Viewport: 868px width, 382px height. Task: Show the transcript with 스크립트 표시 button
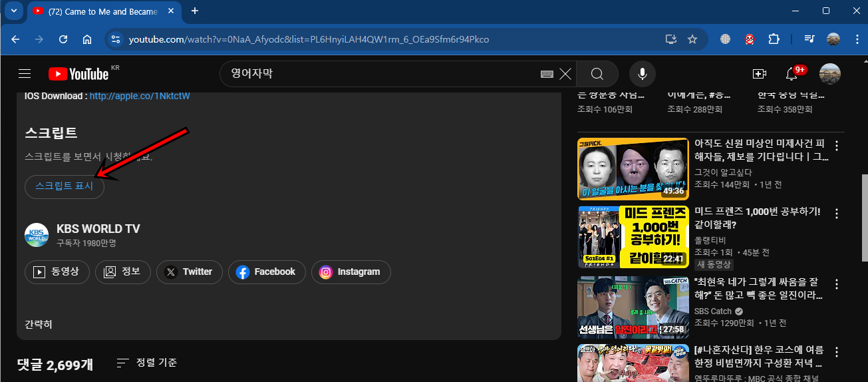[65, 186]
